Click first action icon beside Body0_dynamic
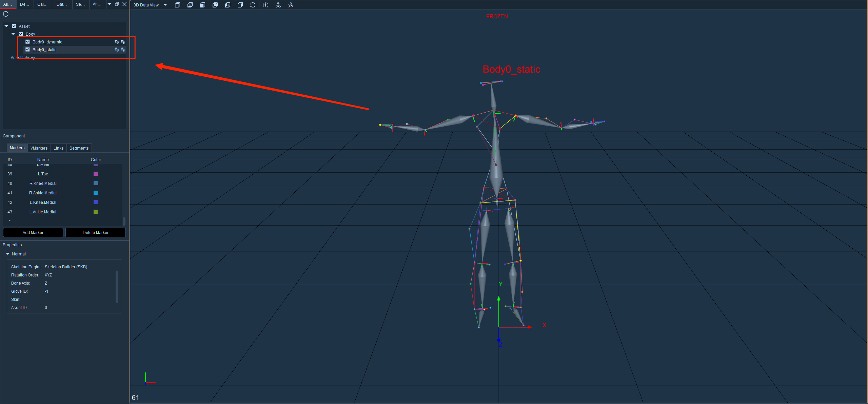868x404 pixels. [x=117, y=42]
